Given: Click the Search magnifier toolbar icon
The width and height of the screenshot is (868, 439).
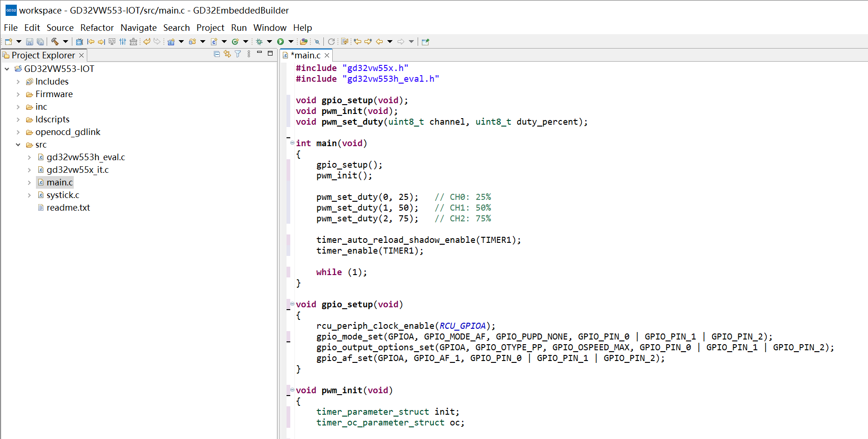Looking at the screenshot, I should tap(317, 42).
